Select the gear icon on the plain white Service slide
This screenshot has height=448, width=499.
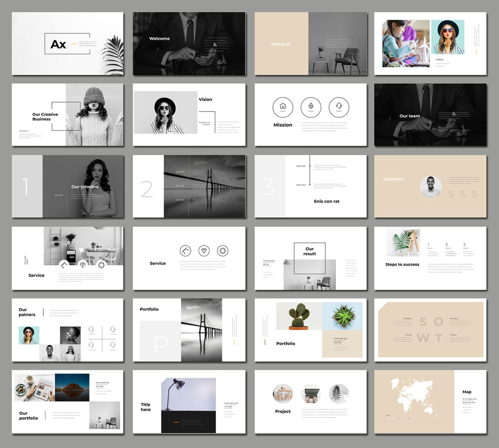click(x=223, y=251)
